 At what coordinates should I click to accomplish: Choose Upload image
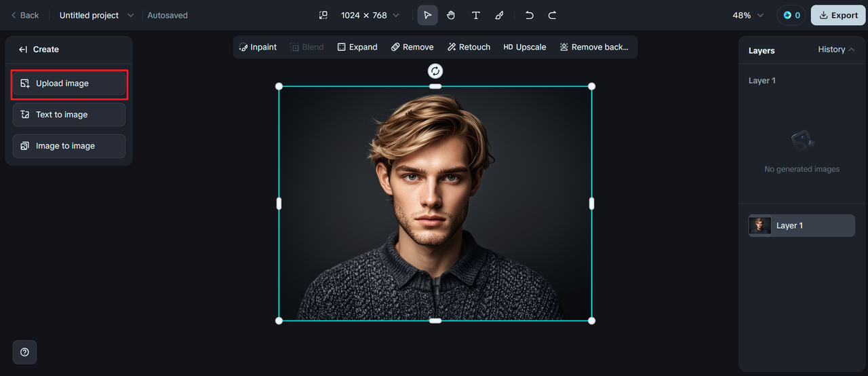[x=69, y=83]
